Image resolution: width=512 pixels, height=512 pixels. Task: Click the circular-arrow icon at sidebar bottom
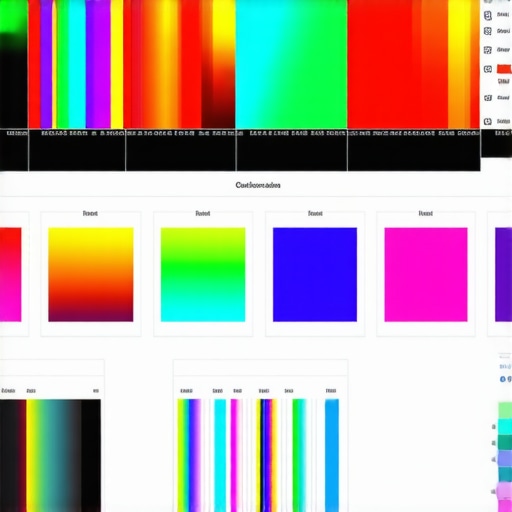[x=488, y=121]
